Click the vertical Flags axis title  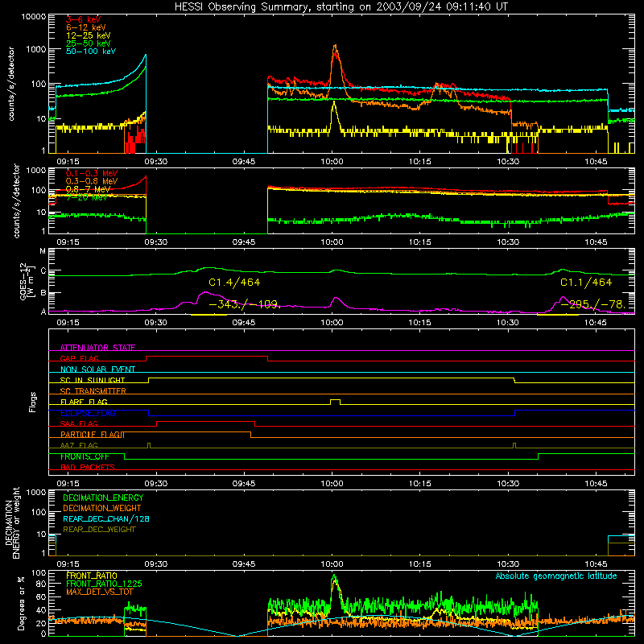[33, 402]
